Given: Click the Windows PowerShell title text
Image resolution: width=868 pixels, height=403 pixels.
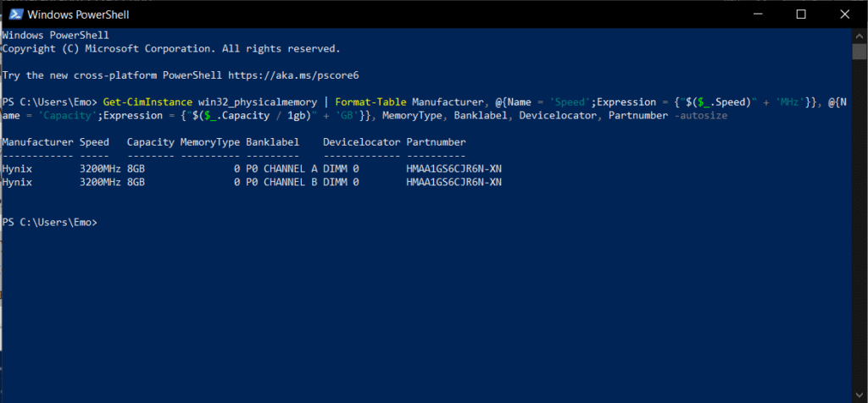Looking at the screenshot, I should coord(78,15).
